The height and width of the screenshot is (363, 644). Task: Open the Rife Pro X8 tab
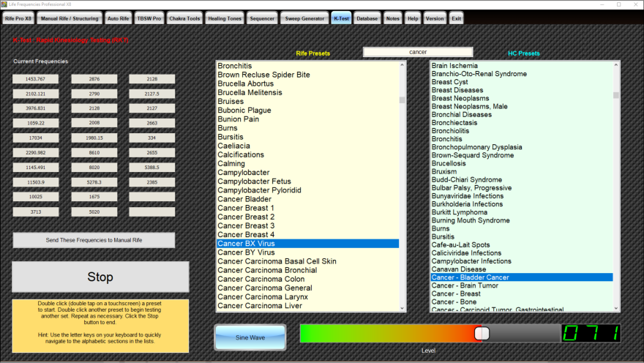(x=18, y=18)
